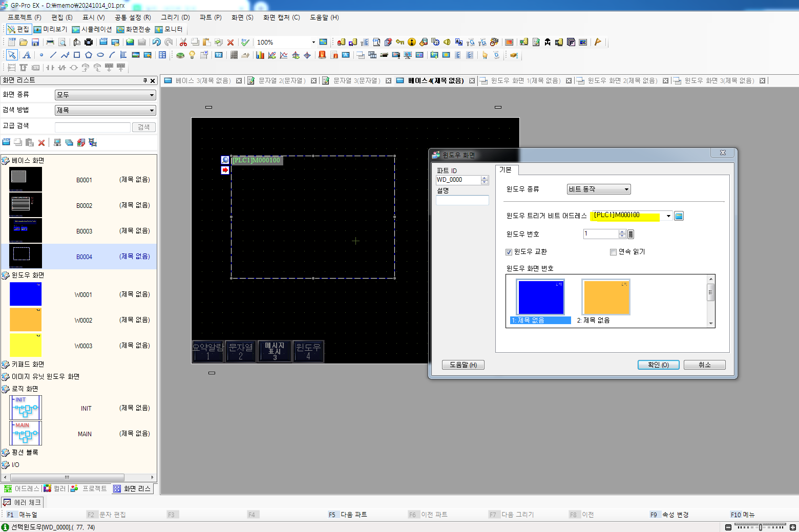Click the Cut scissors icon

tap(183, 42)
